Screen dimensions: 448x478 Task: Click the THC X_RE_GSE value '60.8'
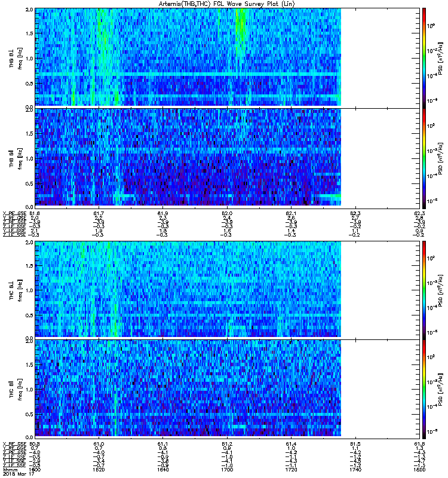tap(35, 444)
